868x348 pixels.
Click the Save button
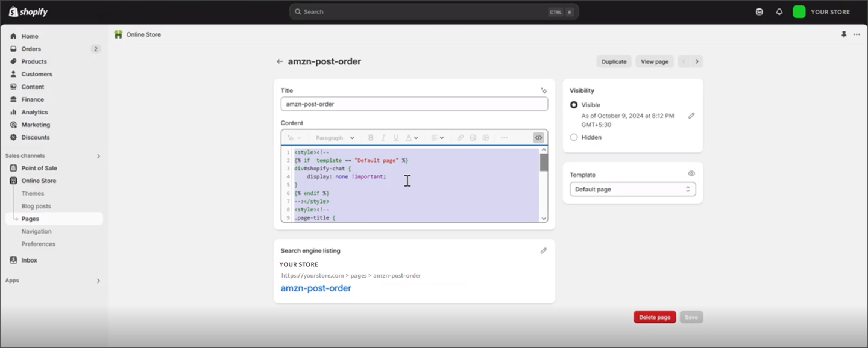coord(691,317)
